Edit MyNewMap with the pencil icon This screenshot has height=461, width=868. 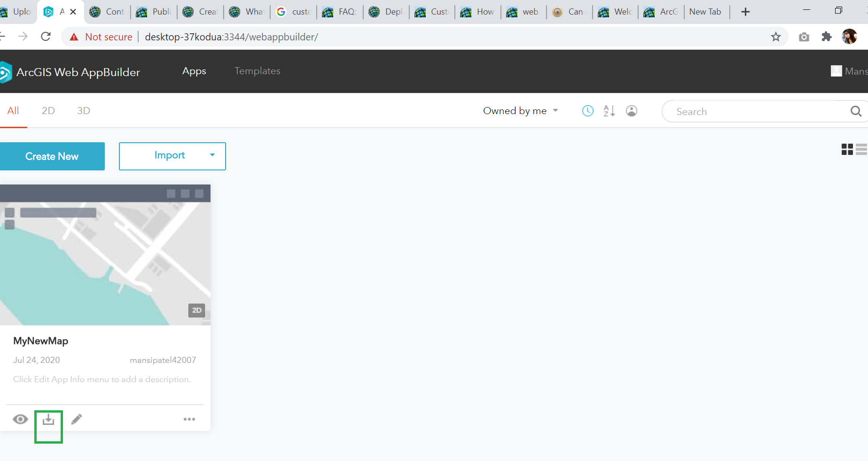click(x=77, y=419)
